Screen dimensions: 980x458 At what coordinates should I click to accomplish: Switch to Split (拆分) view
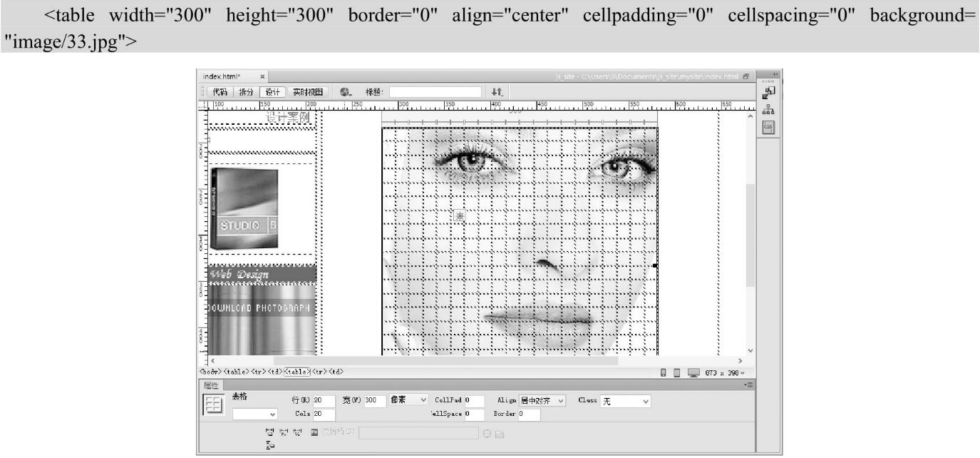click(x=244, y=92)
